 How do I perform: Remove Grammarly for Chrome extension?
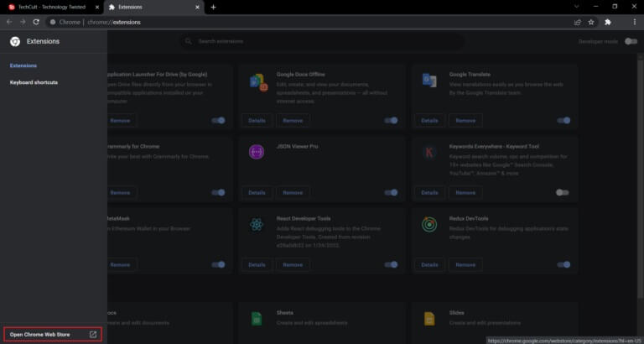(x=121, y=192)
